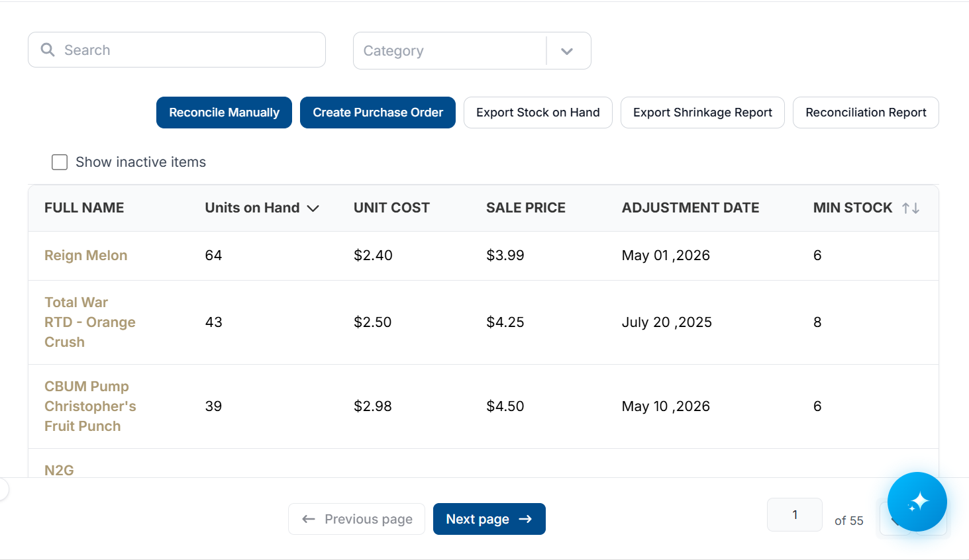Click Export Shrinkage Report button

[703, 113]
